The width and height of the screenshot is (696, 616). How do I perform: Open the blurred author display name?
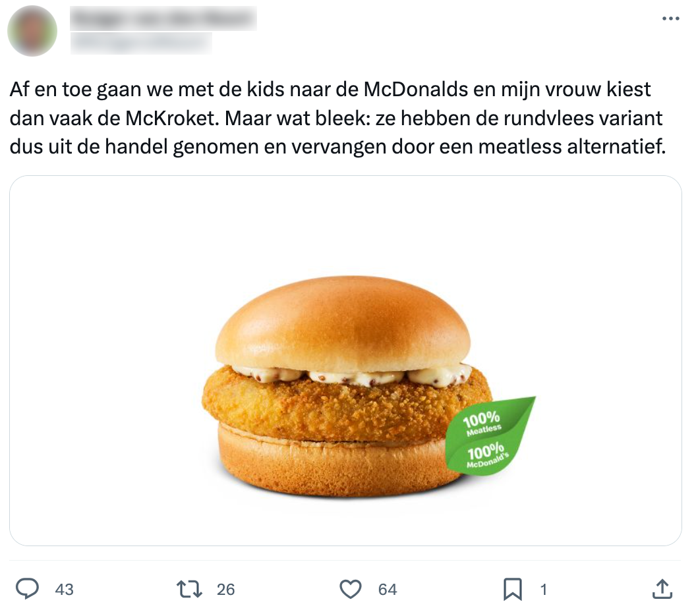[x=164, y=18]
